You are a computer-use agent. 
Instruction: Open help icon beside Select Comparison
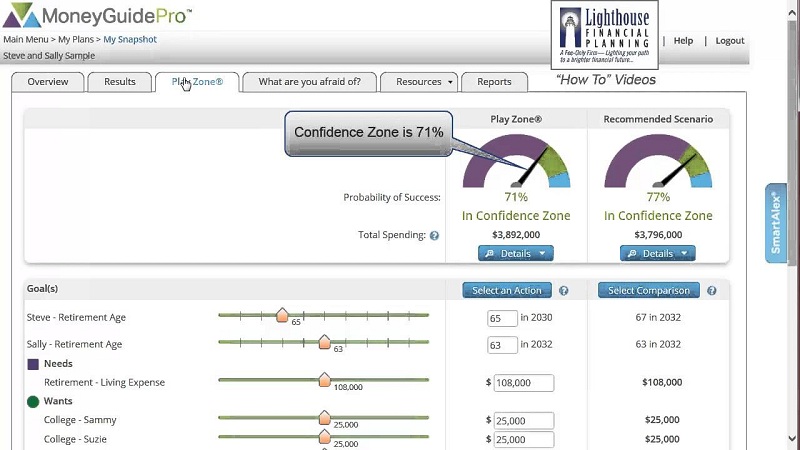click(x=712, y=291)
